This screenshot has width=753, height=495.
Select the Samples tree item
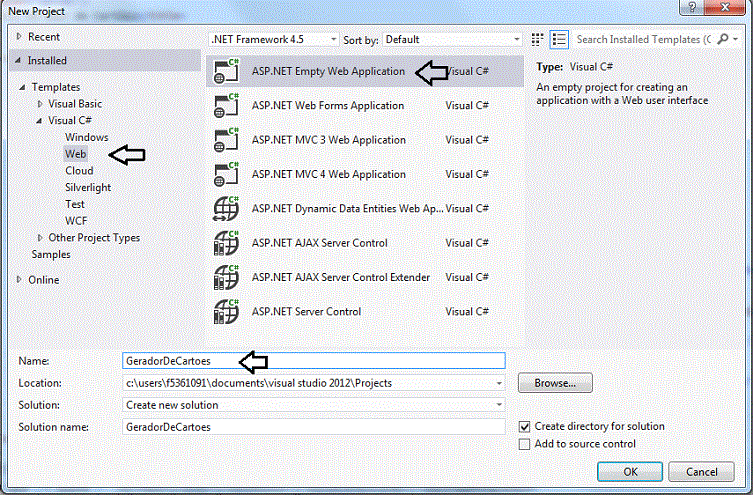pos(51,254)
